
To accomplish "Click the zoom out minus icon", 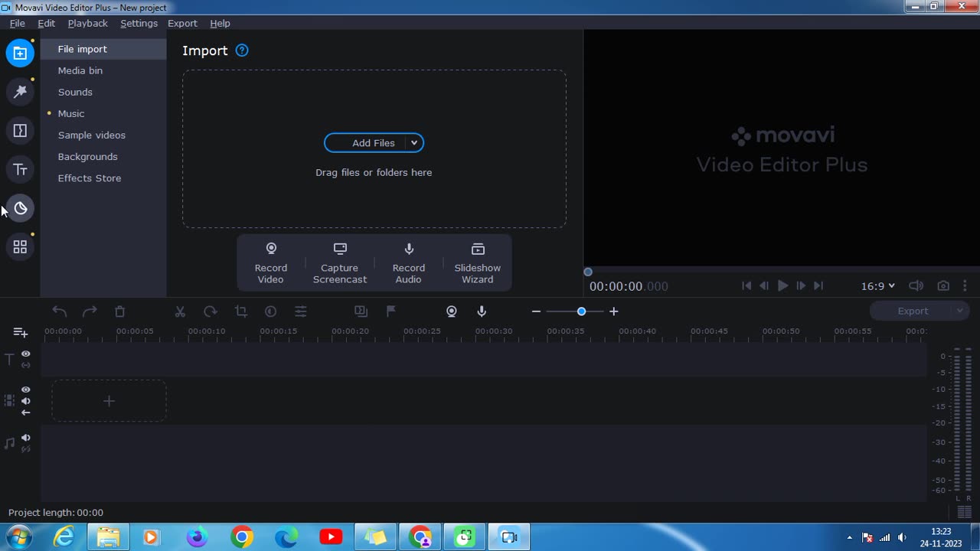I will (536, 311).
